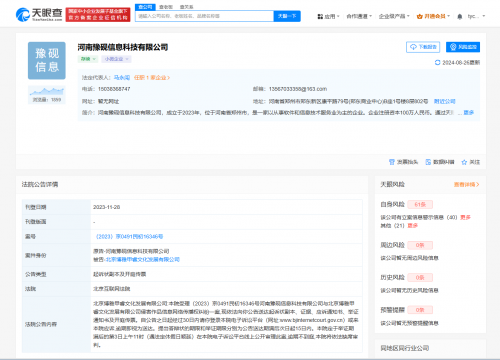Hit the blue 天眼一下 search button
This screenshot has height=360, width=500.
287,16
